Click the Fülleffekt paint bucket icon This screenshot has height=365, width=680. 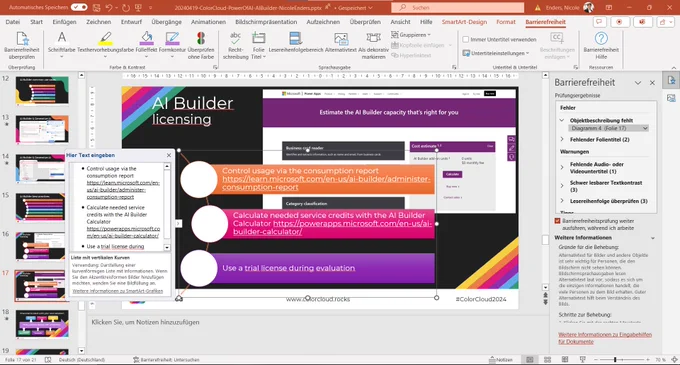point(147,38)
